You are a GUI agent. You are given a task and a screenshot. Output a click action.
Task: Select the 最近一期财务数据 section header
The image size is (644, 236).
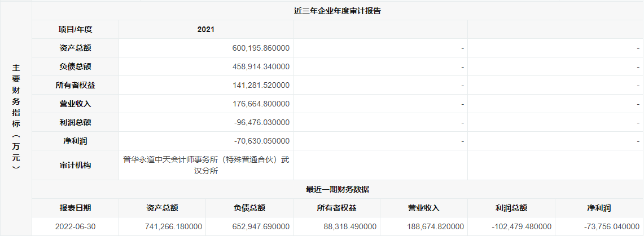point(338,189)
